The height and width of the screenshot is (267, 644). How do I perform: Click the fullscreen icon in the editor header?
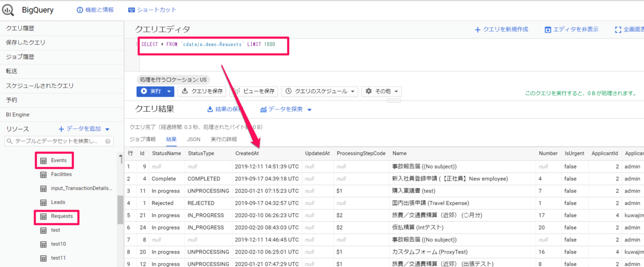pos(618,29)
